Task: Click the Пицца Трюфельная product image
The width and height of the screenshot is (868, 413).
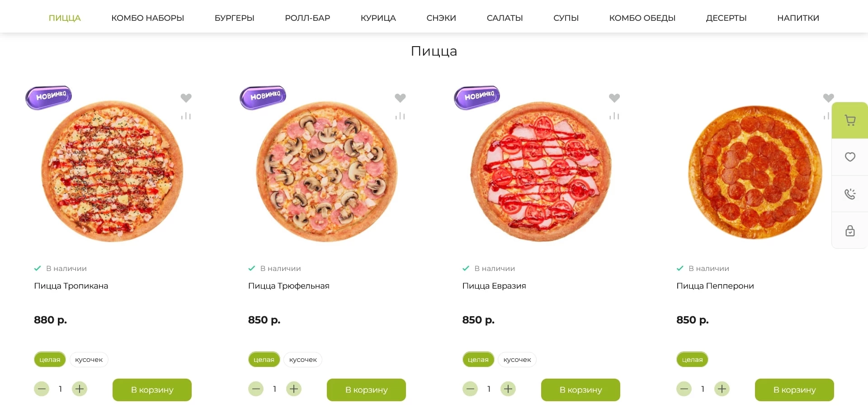Action: (x=326, y=172)
